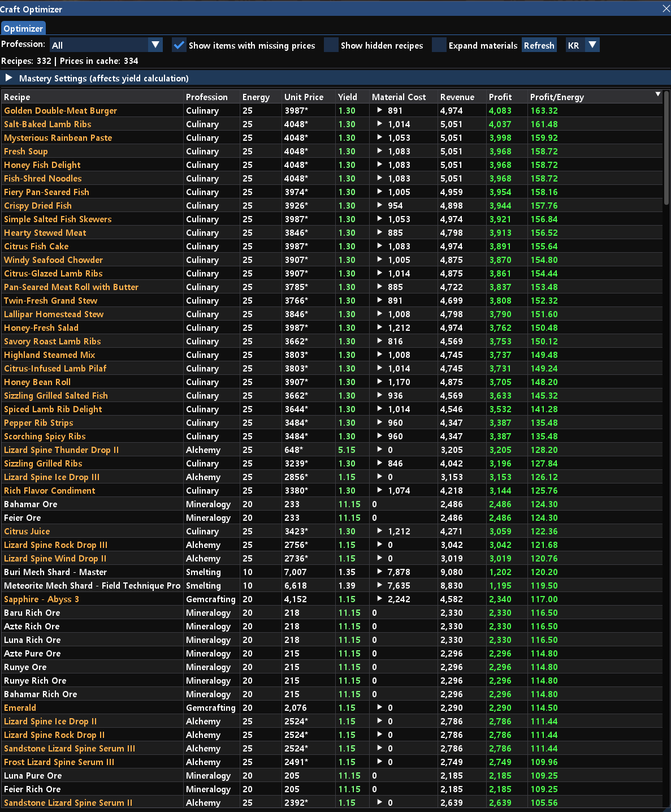Tick the Expand materials checkbox
Image resolution: width=671 pixels, height=812 pixels.
(439, 45)
